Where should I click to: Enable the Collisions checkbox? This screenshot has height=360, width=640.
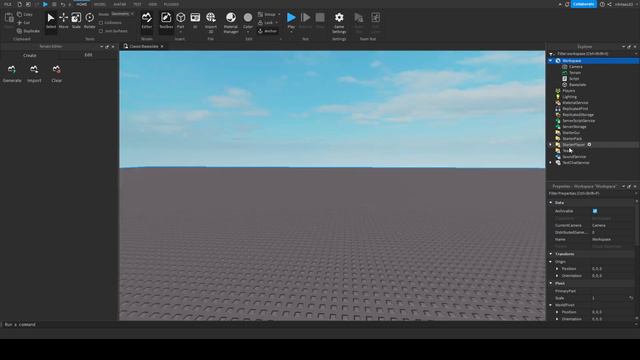pyautogui.click(x=101, y=23)
